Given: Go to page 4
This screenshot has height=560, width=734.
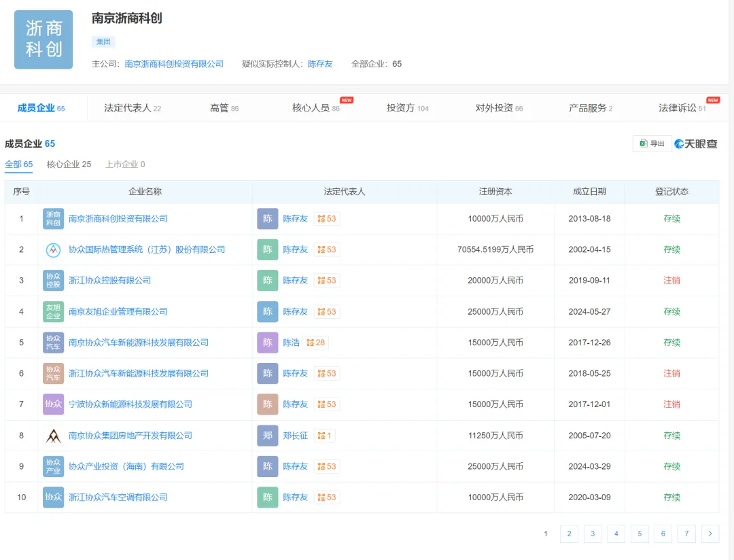Looking at the screenshot, I should 616,533.
